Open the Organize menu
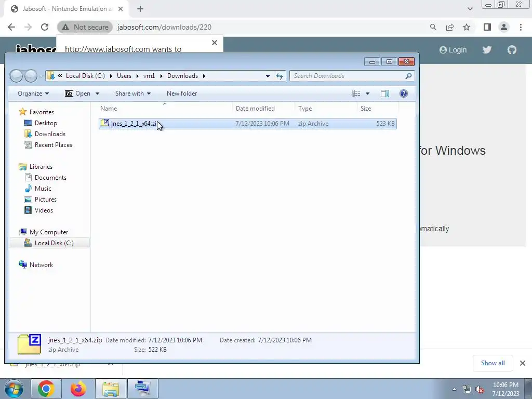 pos(33,94)
